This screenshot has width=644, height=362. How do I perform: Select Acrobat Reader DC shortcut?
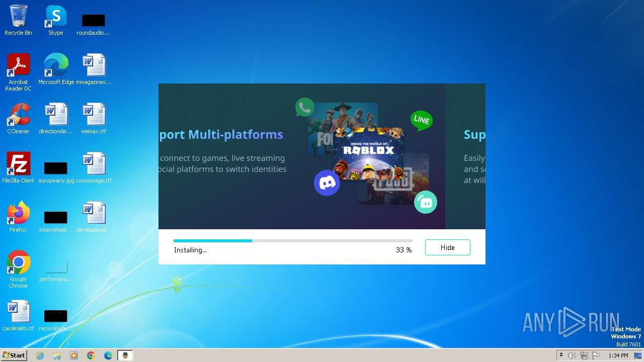pos(18,72)
